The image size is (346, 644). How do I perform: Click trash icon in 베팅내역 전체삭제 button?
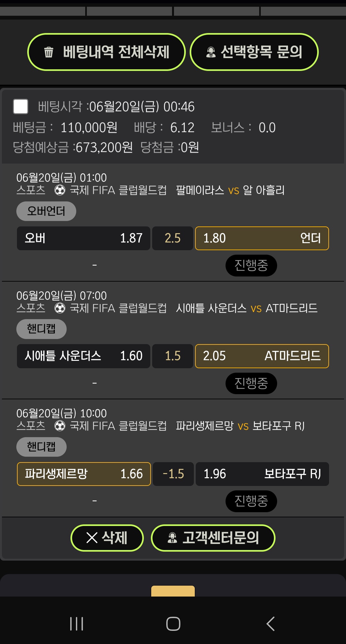[49, 52]
